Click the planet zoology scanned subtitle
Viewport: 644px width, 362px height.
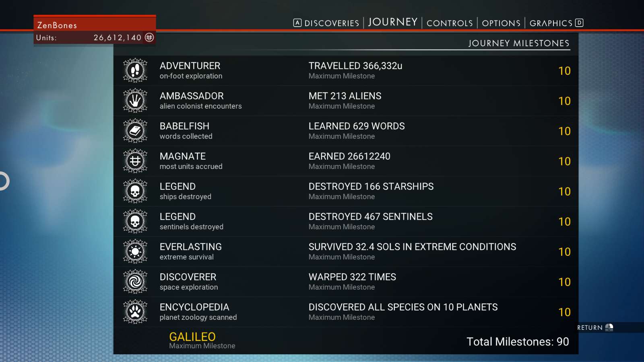[198, 317]
